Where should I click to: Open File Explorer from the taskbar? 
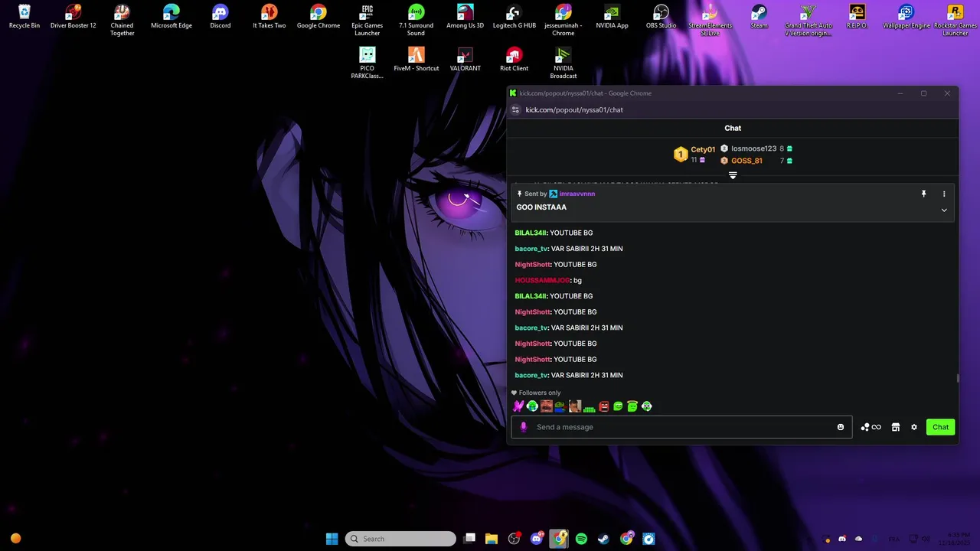click(x=492, y=539)
